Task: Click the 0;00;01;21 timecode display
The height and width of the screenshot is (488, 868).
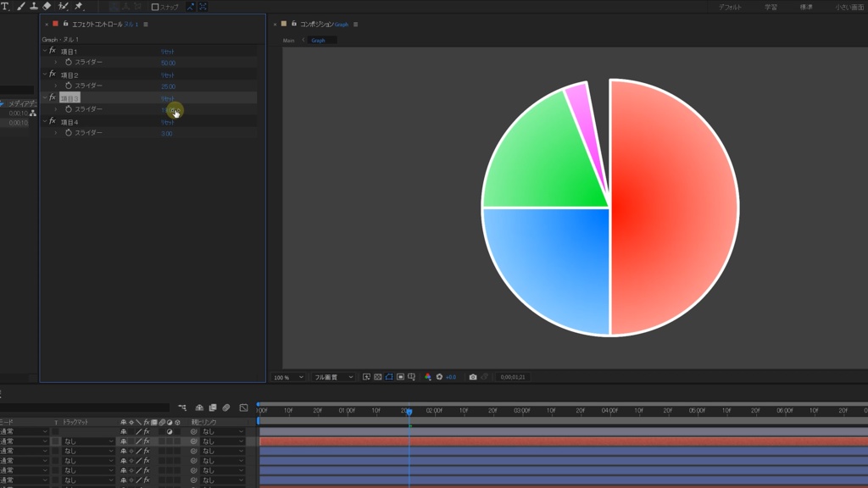Action: (513, 377)
